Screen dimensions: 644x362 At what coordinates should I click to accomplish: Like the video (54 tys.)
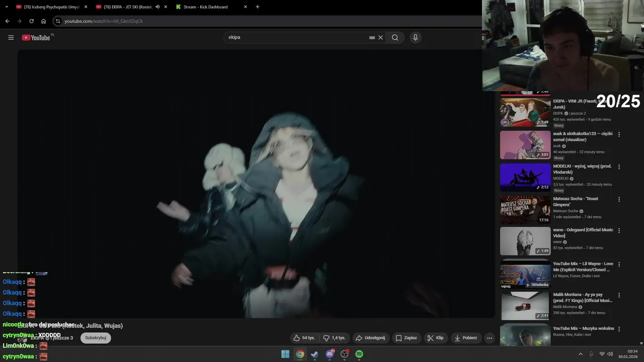click(304, 338)
